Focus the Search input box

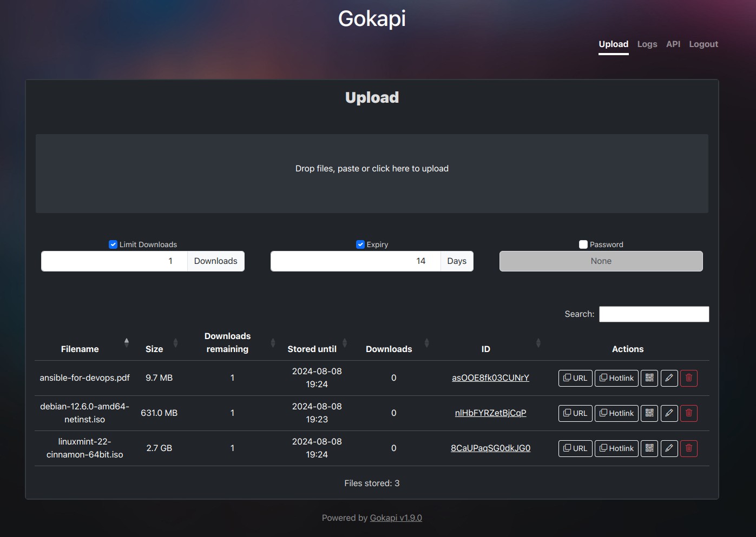(654, 314)
